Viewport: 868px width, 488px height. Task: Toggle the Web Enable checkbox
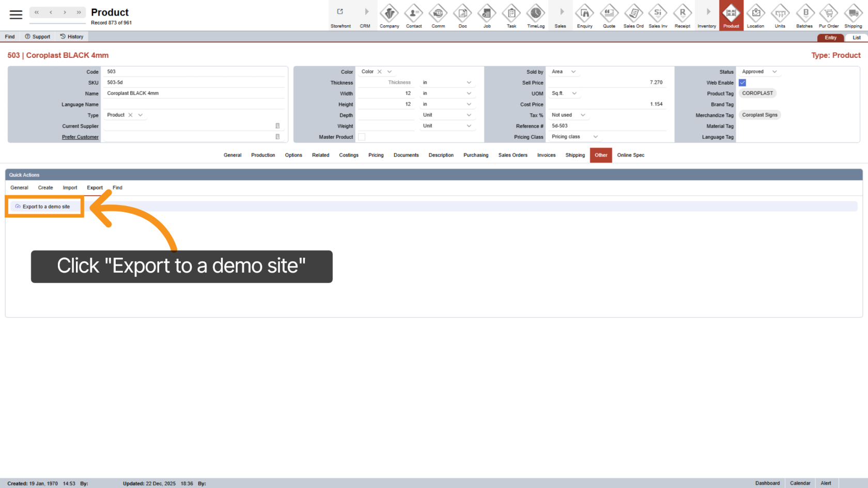(x=742, y=82)
